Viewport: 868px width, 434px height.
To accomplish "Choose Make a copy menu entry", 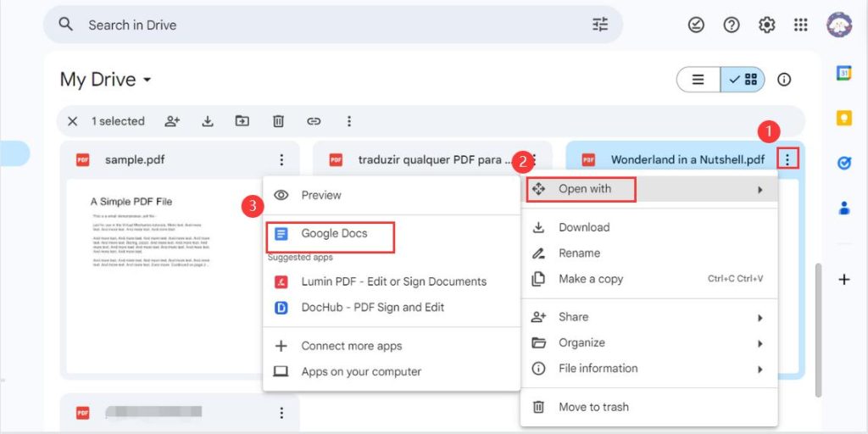I will [649, 279].
